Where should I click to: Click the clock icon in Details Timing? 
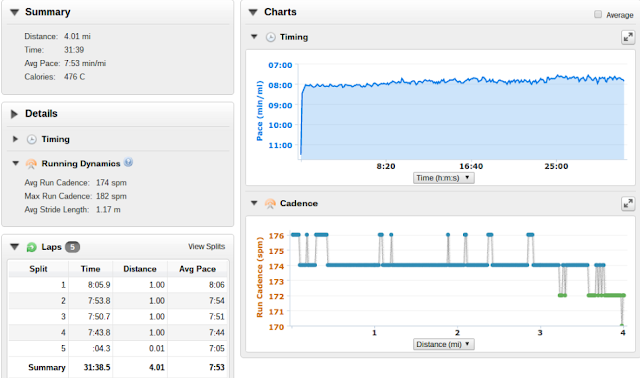pyautogui.click(x=31, y=140)
